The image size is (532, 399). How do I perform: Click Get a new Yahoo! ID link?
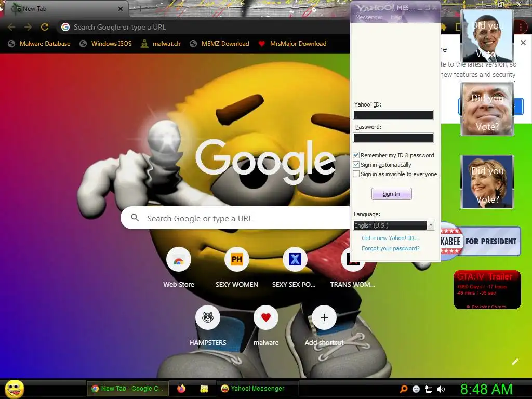pos(391,238)
